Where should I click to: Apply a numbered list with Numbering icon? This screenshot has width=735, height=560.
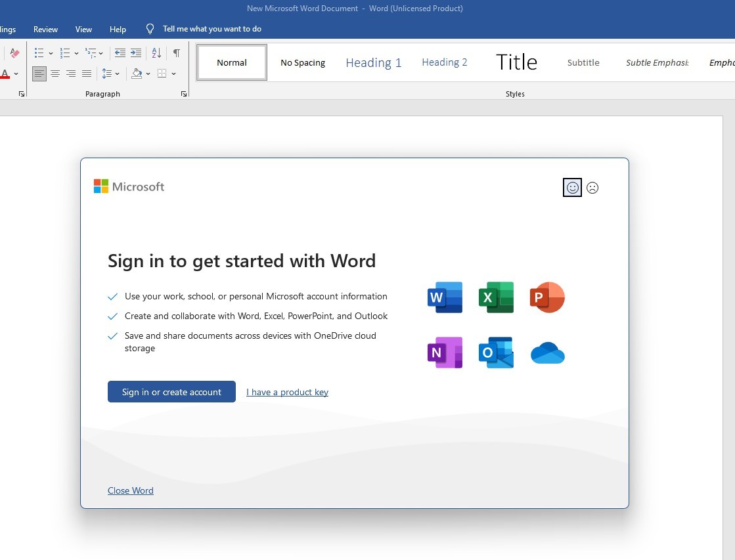64,53
